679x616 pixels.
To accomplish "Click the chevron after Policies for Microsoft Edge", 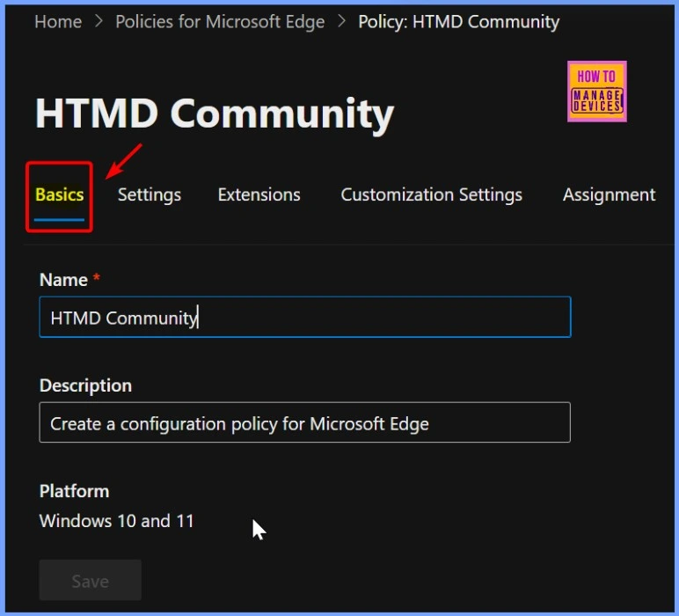I will (341, 21).
